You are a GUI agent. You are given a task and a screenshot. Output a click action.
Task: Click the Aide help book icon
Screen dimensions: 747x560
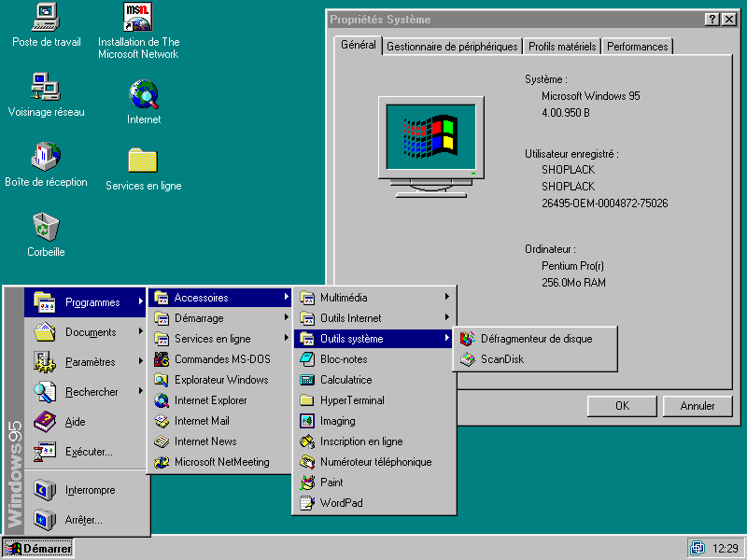(45, 422)
